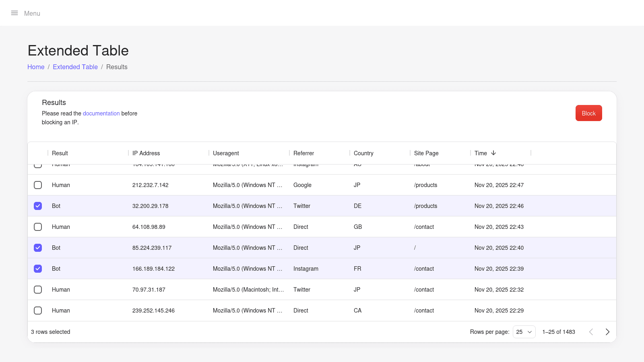Open Extended Table breadcrumb link
Viewport: 644px width, 362px height.
click(x=75, y=67)
